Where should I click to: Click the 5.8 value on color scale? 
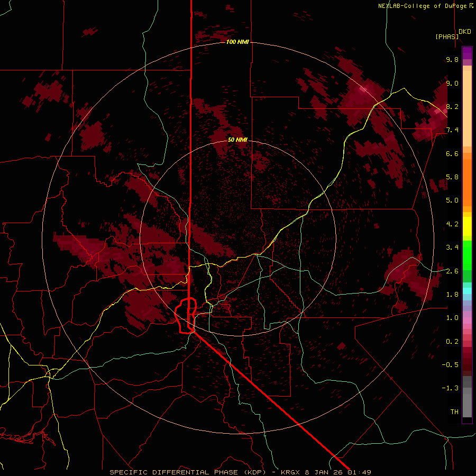tap(452, 177)
